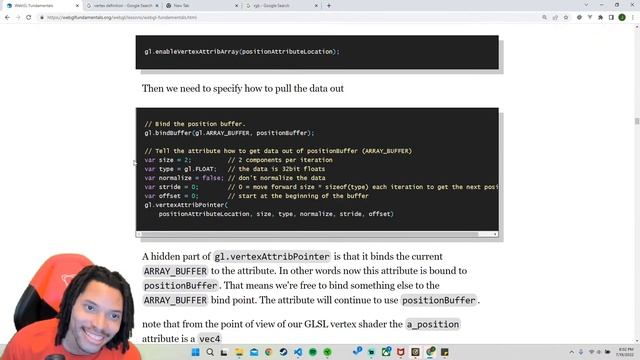Screen dimensions: 640x360
Task: Reload the page with the refresh icon
Action: click(29, 18)
